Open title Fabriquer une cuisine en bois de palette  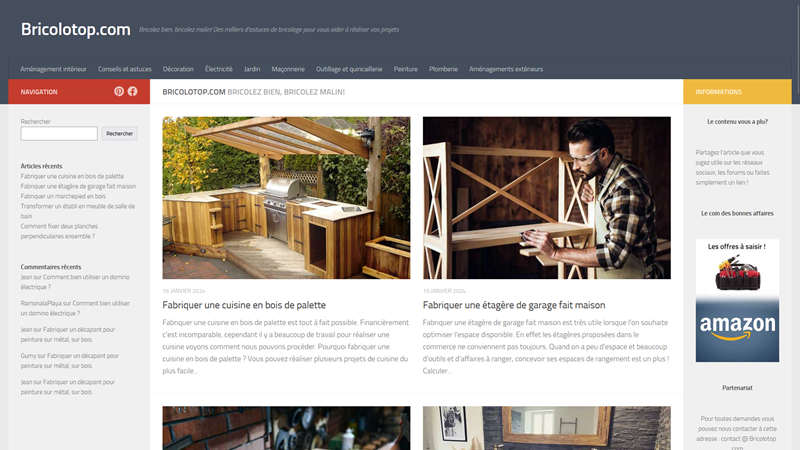[244, 305]
